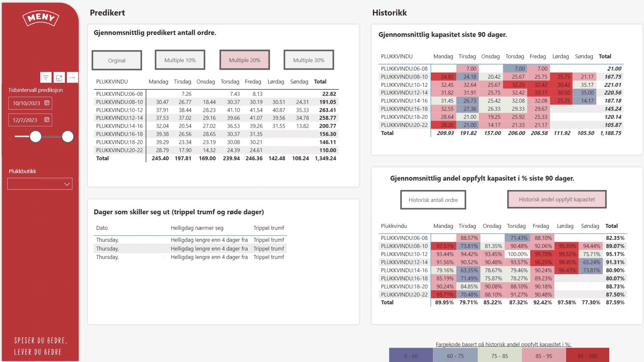The width and height of the screenshot is (644, 362).
Task: Click the start date field 10/10/2023
Action: [x=30, y=103]
